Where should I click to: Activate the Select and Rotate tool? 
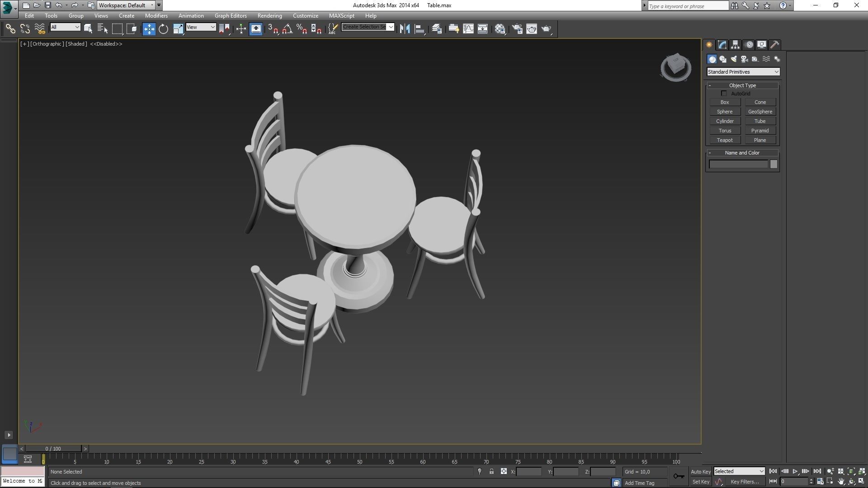(163, 29)
